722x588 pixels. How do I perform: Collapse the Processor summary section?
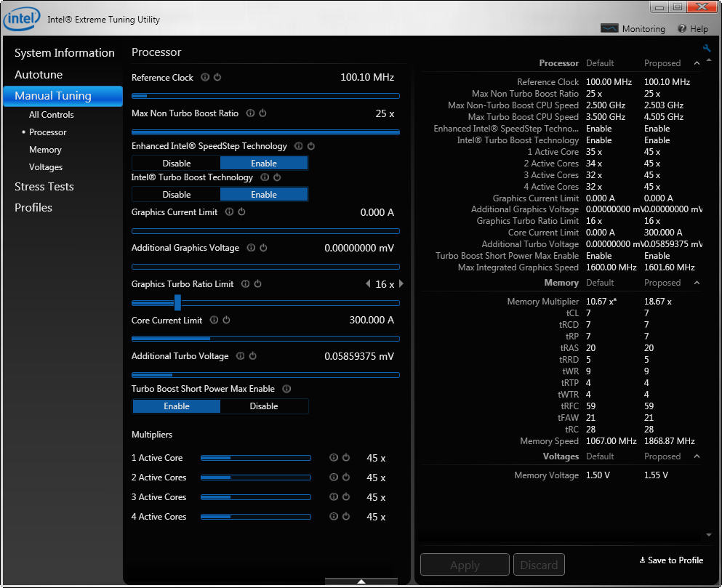coord(697,63)
